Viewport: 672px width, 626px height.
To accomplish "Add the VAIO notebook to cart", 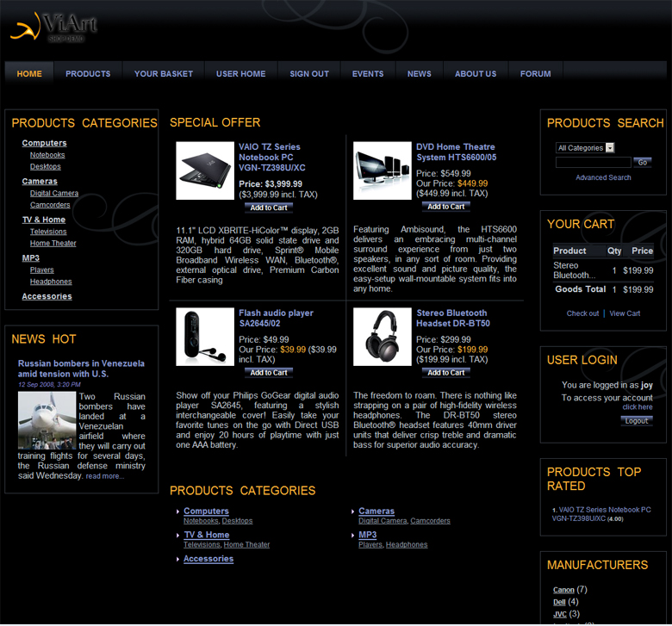I will click(269, 208).
